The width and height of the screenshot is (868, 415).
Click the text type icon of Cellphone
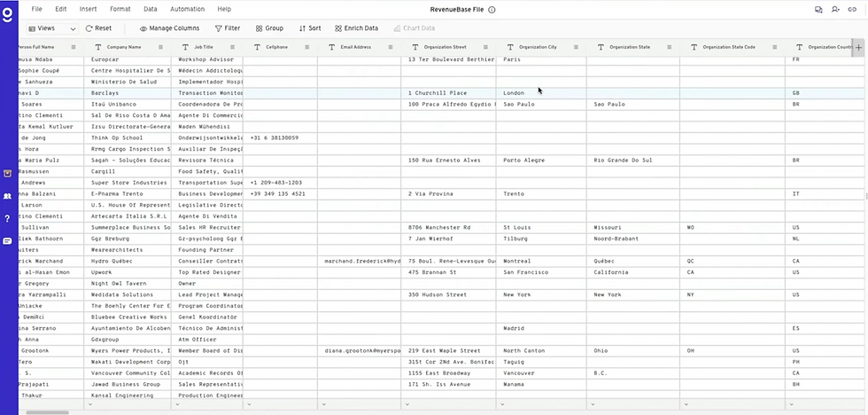tap(258, 47)
